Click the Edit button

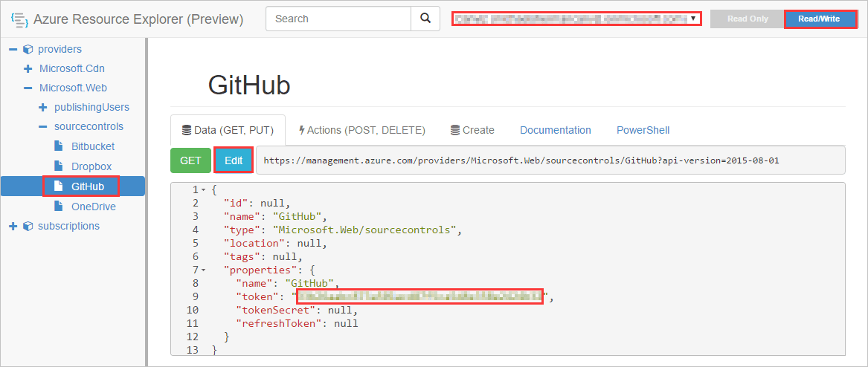tap(234, 160)
